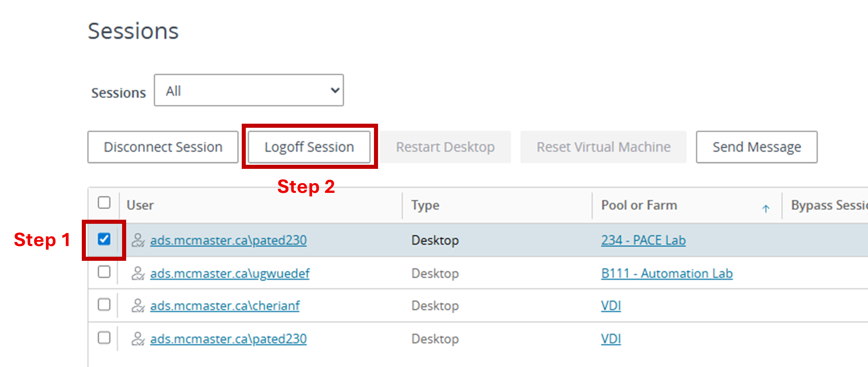This screenshot has height=367, width=868.
Task: Click user icon in the last pated230 row
Action: click(138, 339)
